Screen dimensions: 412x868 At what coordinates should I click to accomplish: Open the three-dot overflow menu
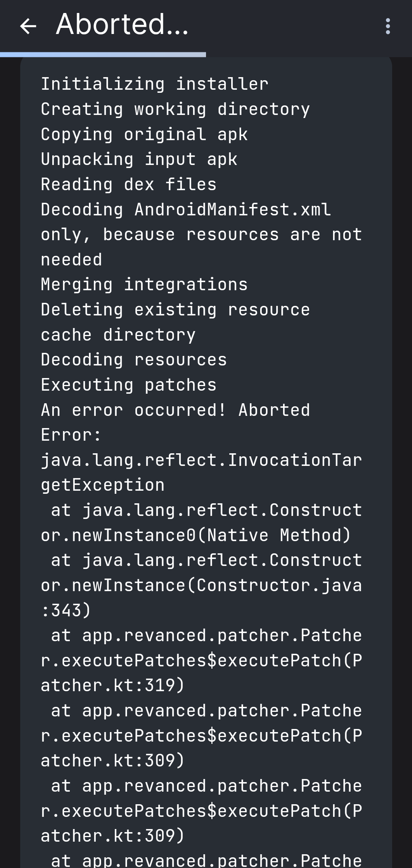pos(388,26)
